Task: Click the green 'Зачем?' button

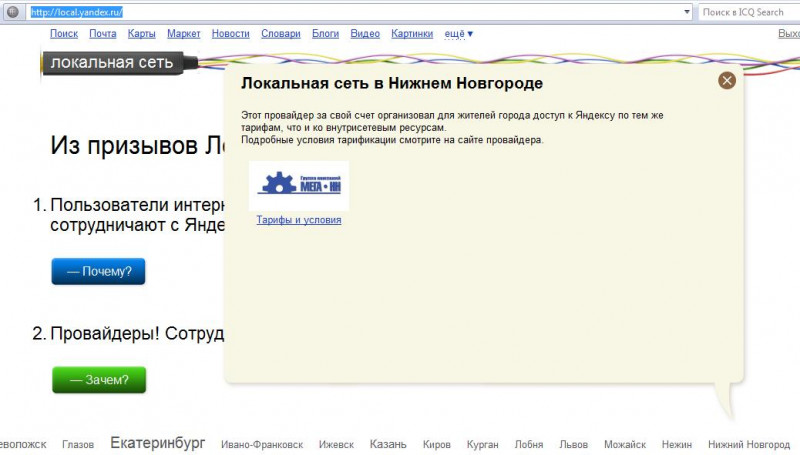Action: pyautogui.click(x=99, y=380)
